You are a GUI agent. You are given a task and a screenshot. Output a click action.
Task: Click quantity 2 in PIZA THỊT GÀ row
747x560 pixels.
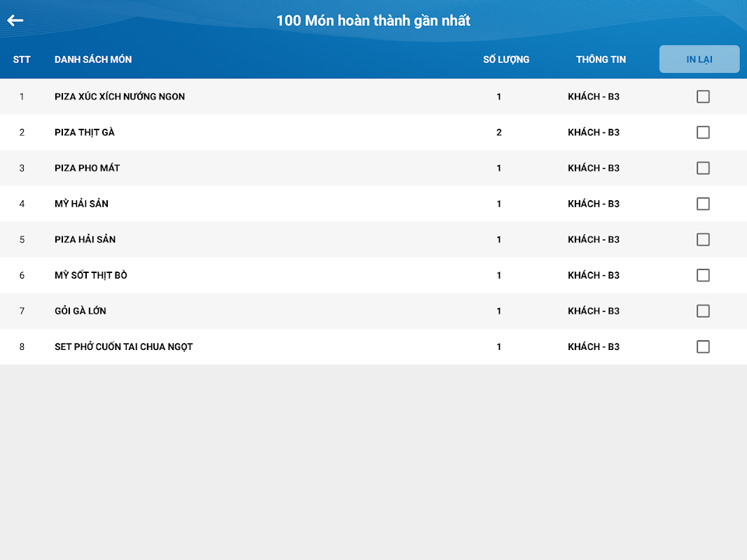pos(498,132)
